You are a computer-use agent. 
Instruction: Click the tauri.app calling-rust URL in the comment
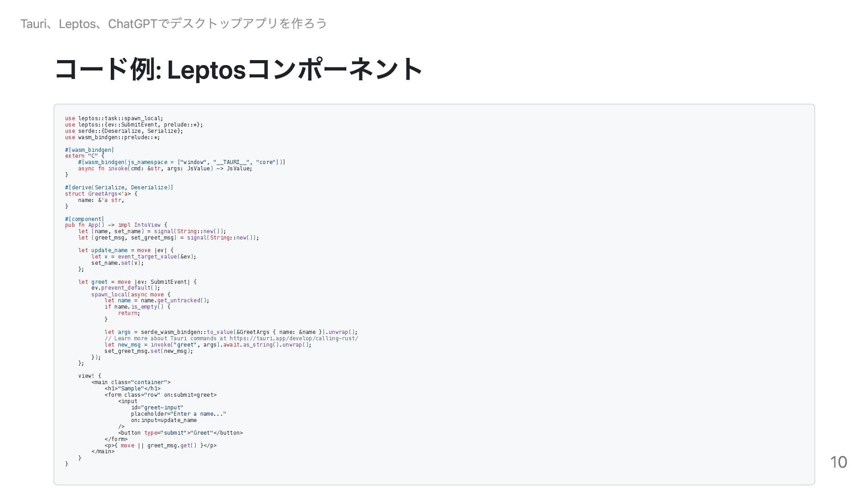pyautogui.click(x=294, y=338)
